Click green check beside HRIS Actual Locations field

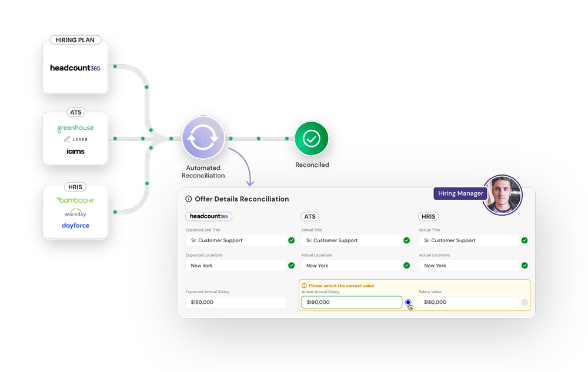[x=524, y=266]
